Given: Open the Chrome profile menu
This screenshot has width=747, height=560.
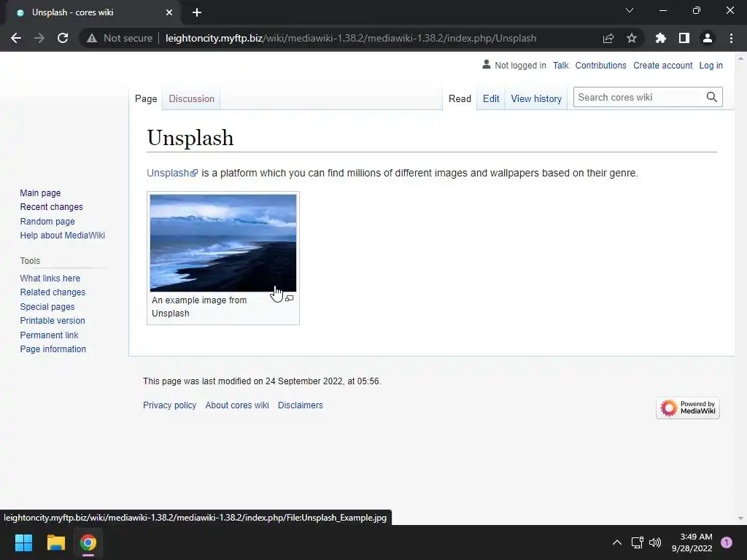Looking at the screenshot, I should tap(708, 38).
